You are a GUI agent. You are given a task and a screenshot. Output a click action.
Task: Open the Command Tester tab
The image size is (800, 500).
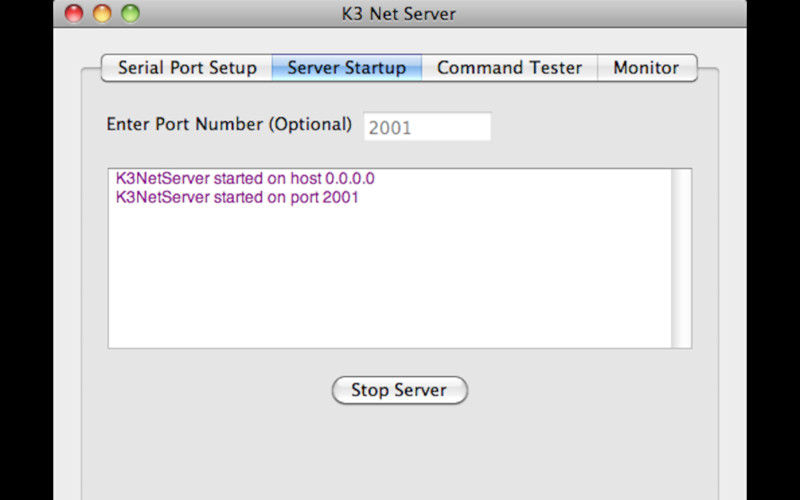pyautogui.click(x=509, y=68)
